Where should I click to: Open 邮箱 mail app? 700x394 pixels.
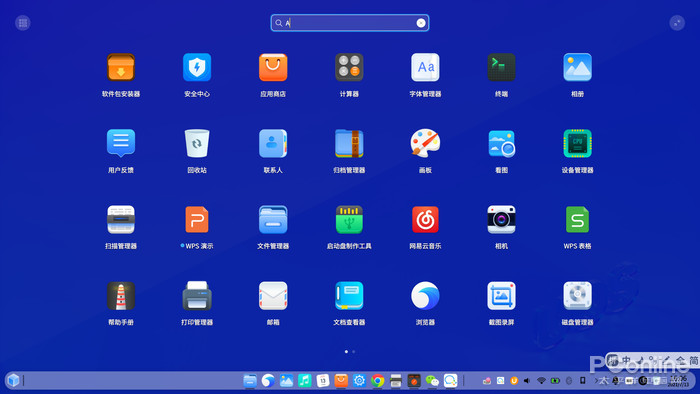[273, 295]
